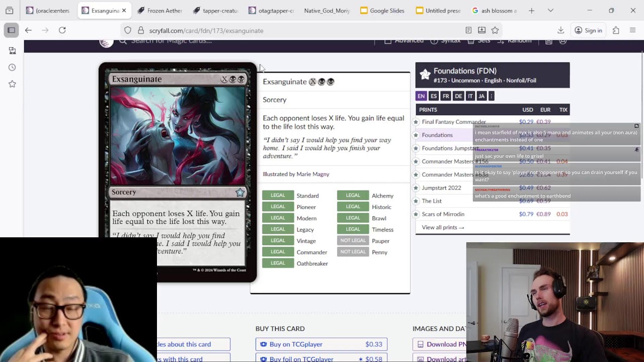Click the Scryfall logo in site header
The image size is (644, 362).
(x=106, y=42)
